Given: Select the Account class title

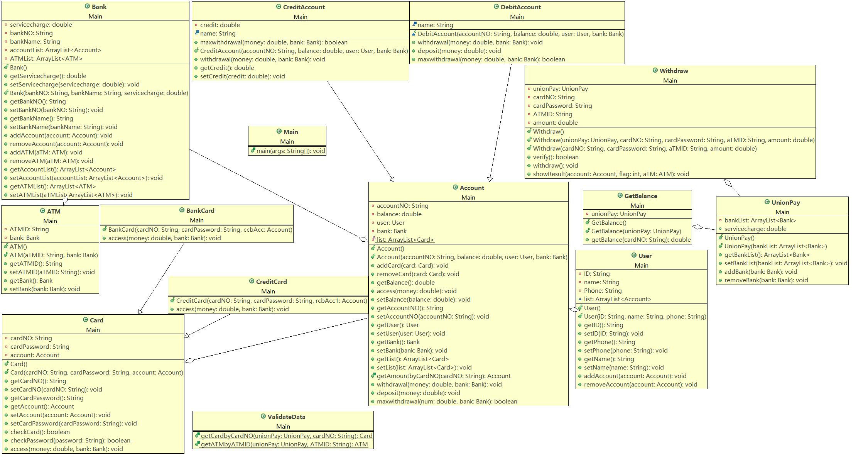Looking at the screenshot, I should pyautogui.click(x=471, y=188).
